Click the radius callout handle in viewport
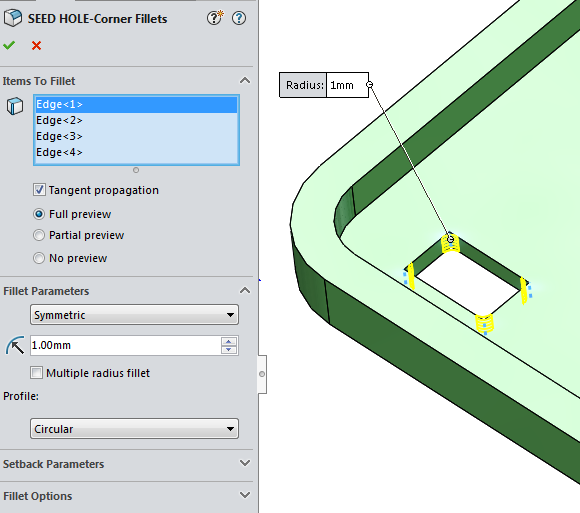Viewport: 580px width, 513px height. point(369,85)
